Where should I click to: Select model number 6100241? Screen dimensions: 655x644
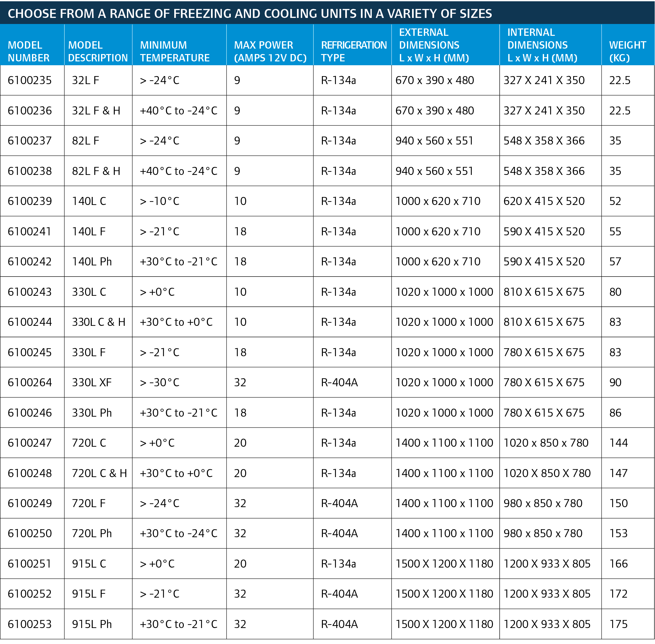click(30, 232)
